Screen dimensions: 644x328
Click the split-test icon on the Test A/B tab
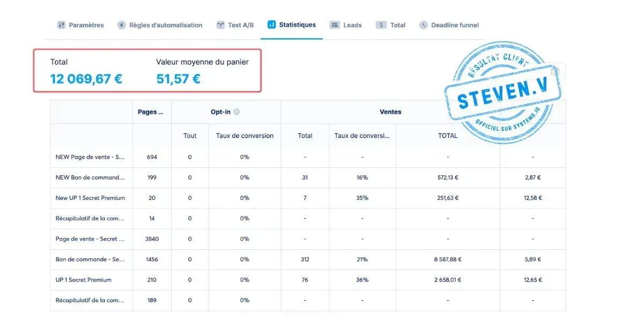click(219, 25)
